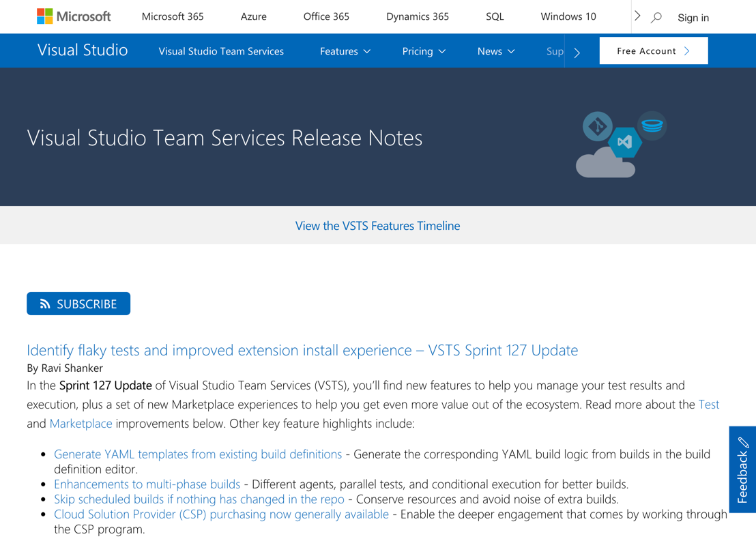Screen dimensions: 756x541
Task: Open the Azure menu item
Action: click(253, 16)
